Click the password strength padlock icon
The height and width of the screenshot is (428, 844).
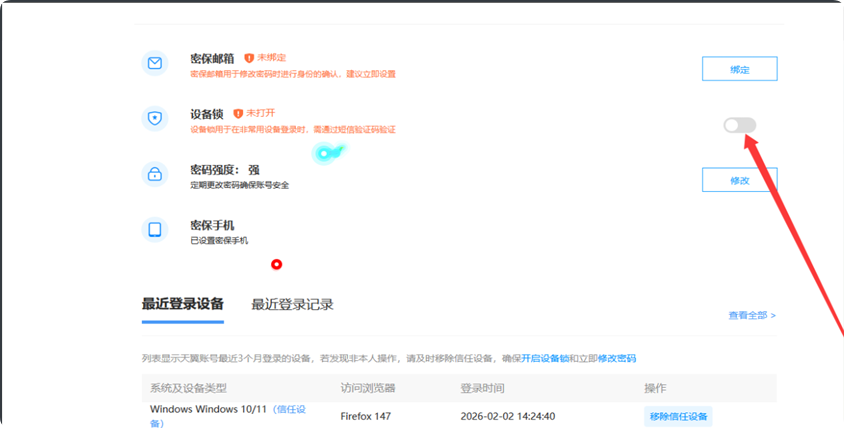[x=155, y=174]
